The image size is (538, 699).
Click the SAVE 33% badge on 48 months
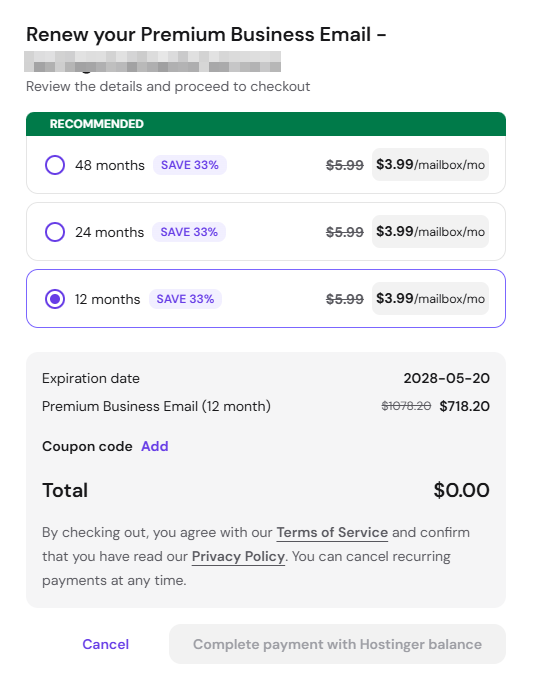tap(190, 165)
